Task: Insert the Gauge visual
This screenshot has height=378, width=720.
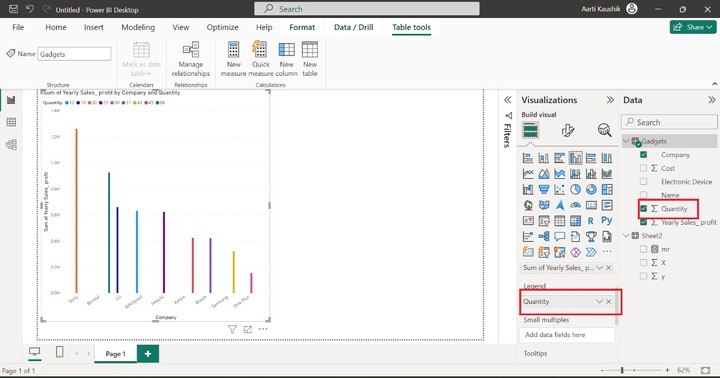Action: click(x=575, y=205)
